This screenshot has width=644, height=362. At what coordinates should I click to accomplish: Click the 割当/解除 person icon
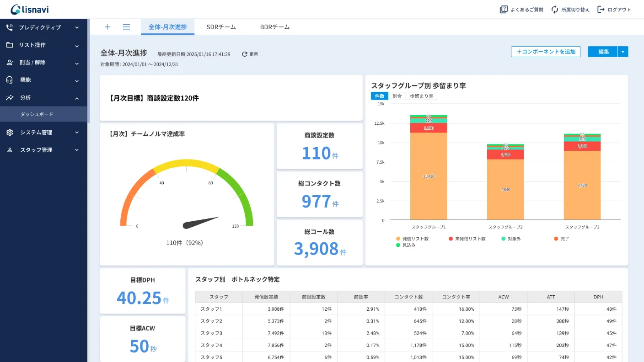pyautogui.click(x=10, y=62)
